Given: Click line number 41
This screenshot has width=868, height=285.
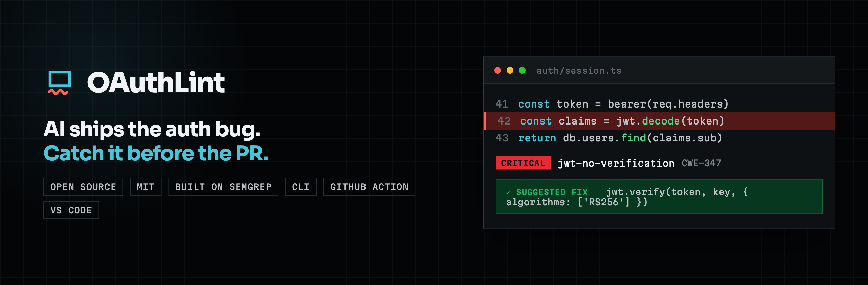Looking at the screenshot, I should coord(502,104).
